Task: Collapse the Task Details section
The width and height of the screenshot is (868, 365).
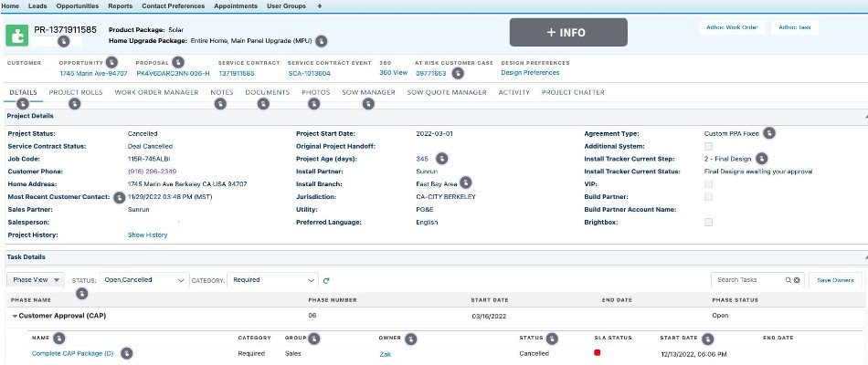Action: point(864,257)
